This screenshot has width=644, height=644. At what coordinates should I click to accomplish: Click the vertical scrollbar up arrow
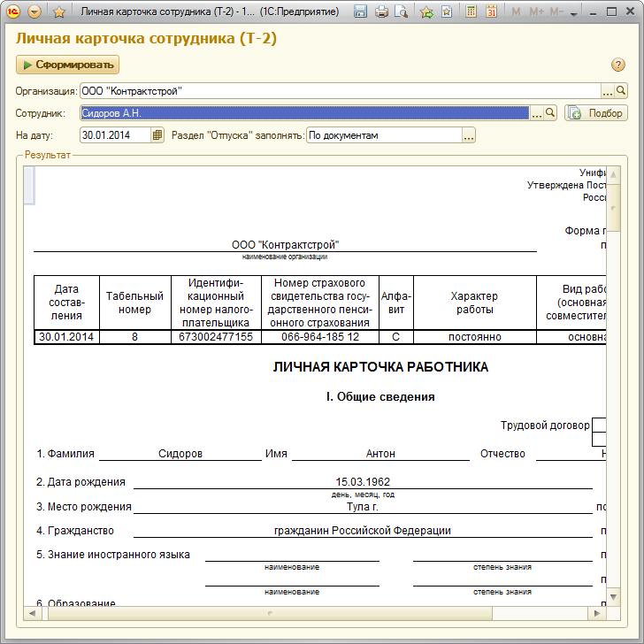click(613, 174)
